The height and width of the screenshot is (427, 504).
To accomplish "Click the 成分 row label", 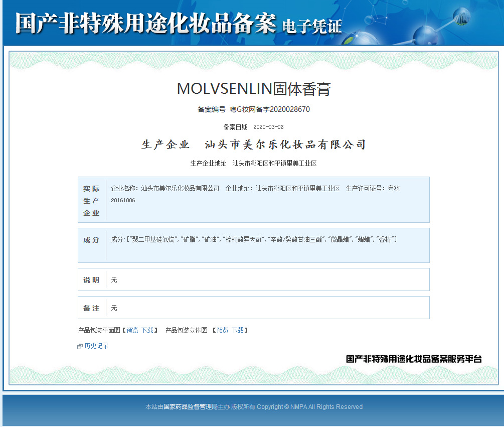I will click(91, 240).
